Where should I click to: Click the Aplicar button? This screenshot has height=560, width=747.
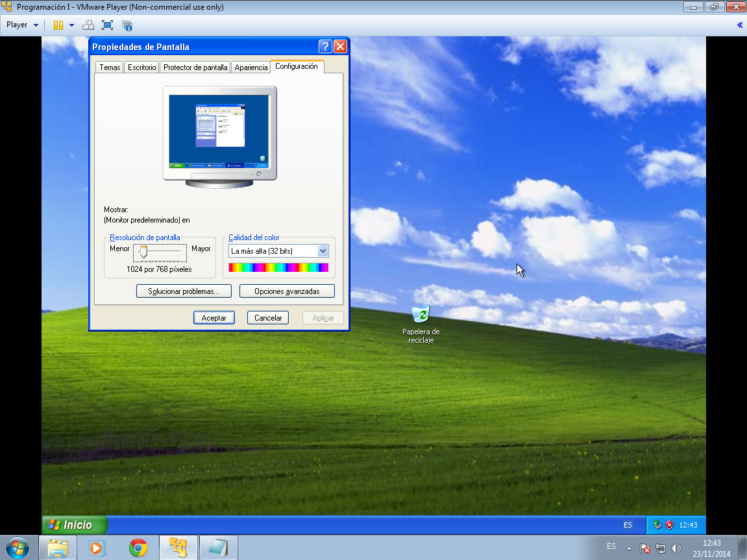(323, 317)
